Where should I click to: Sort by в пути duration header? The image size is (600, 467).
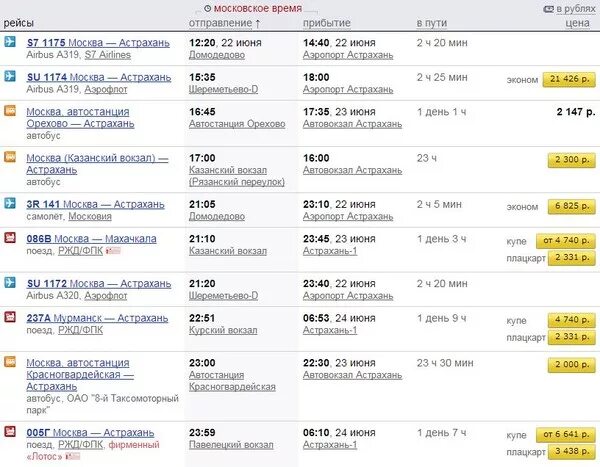pyautogui.click(x=432, y=23)
